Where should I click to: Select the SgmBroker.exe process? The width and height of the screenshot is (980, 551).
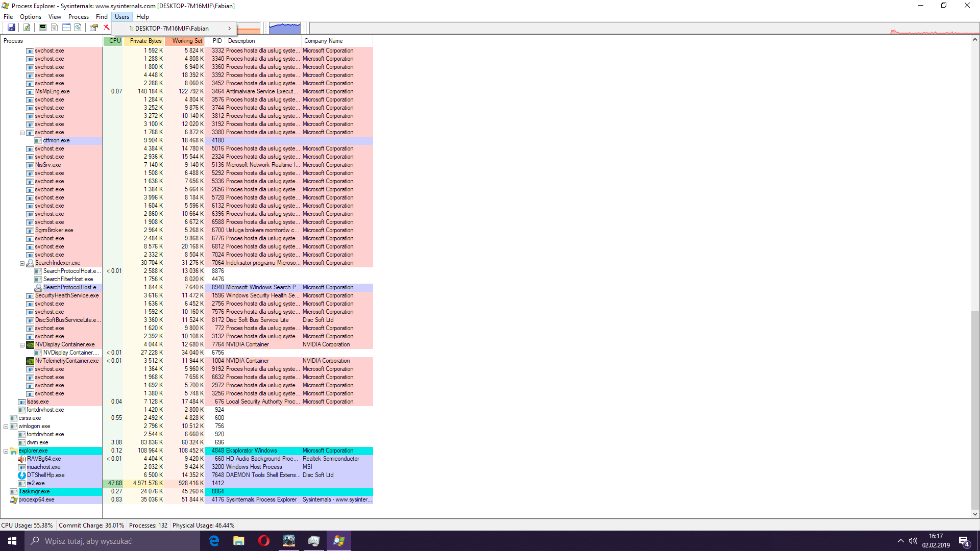click(54, 230)
